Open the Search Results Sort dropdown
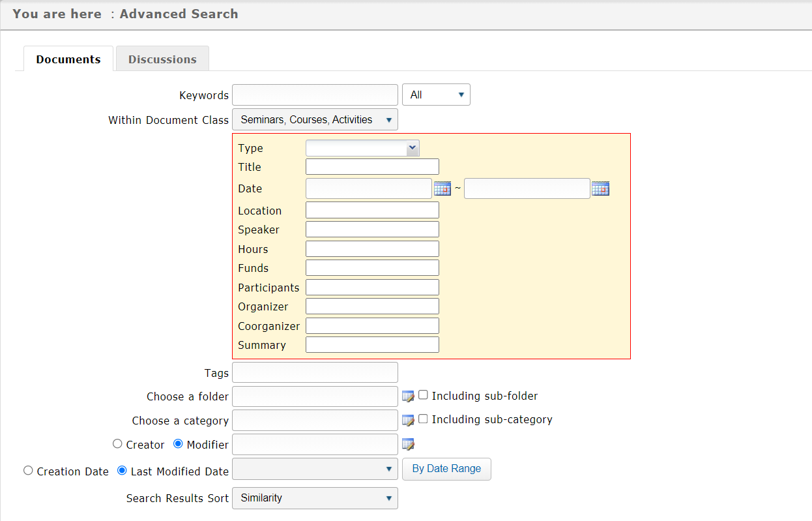Screen dimensions: 812x521 (315, 498)
